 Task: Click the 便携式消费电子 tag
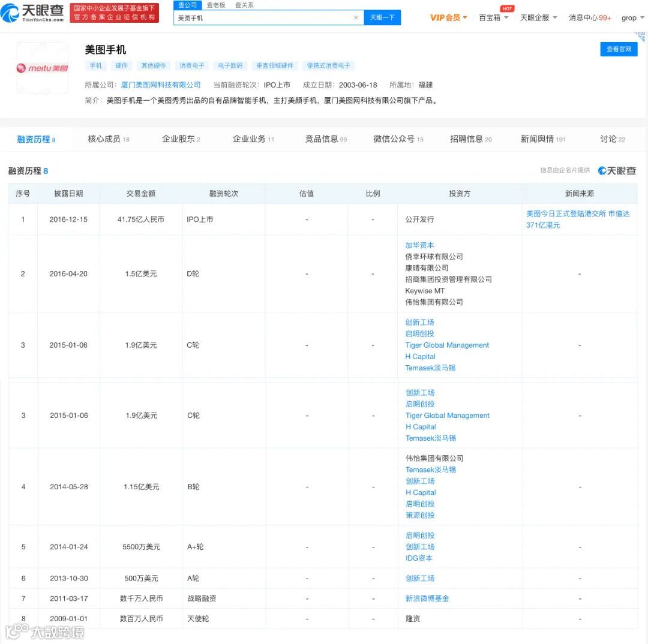click(x=329, y=66)
